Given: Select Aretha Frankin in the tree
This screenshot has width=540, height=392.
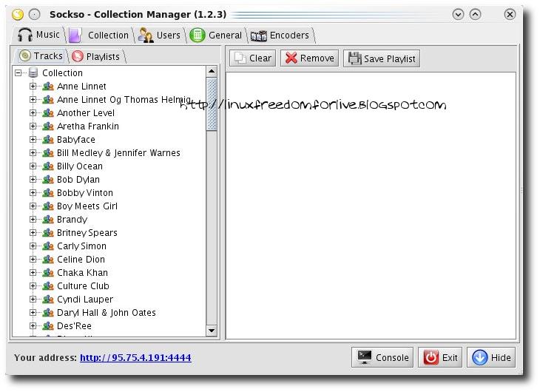Looking at the screenshot, I should click(x=88, y=126).
